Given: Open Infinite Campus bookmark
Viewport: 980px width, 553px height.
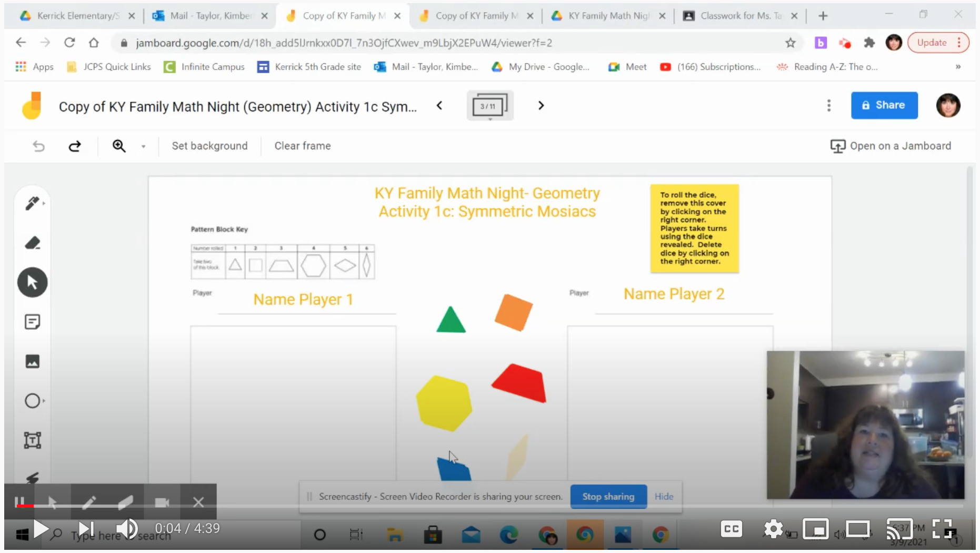Looking at the screenshot, I should click(205, 67).
